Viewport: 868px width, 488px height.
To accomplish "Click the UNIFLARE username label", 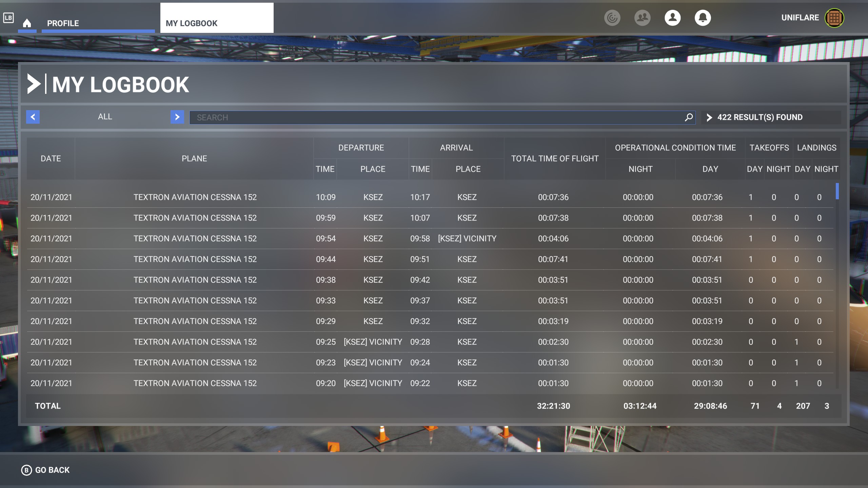I will tap(800, 18).
